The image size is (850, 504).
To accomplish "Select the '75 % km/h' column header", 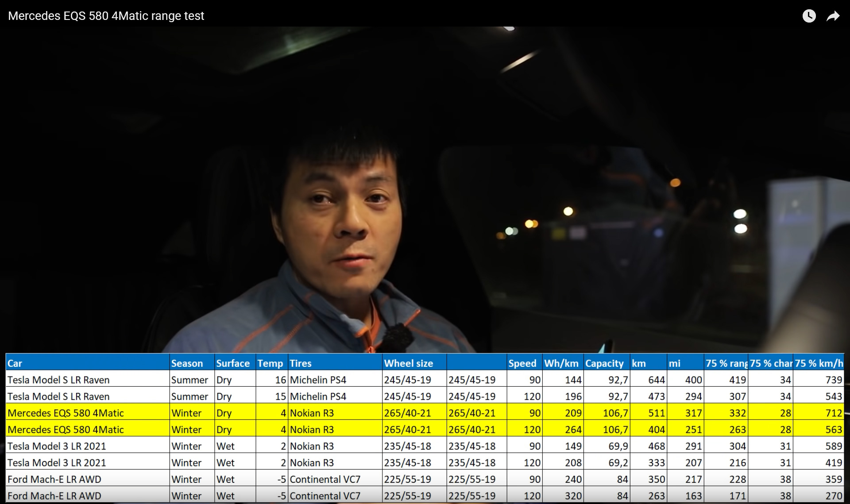I will tap(819, 363).
